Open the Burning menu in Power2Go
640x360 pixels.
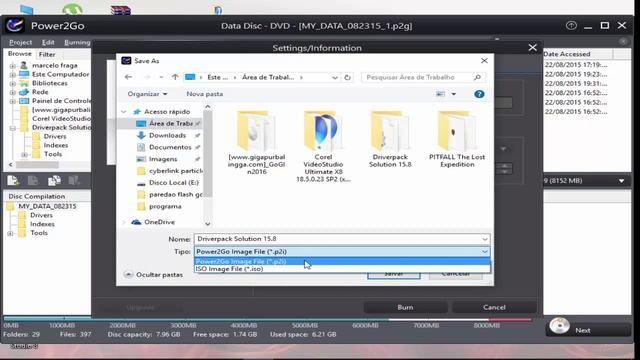pos(77,42)
